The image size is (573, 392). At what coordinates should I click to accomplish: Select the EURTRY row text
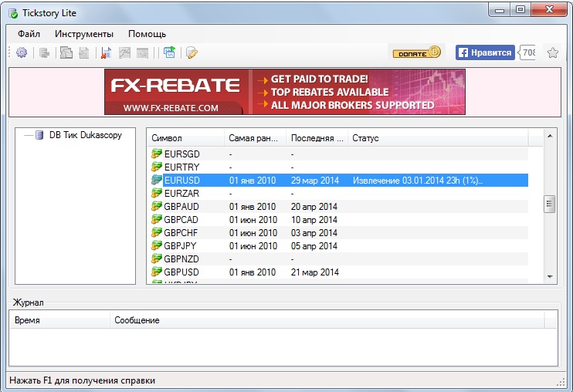[181, 167]
